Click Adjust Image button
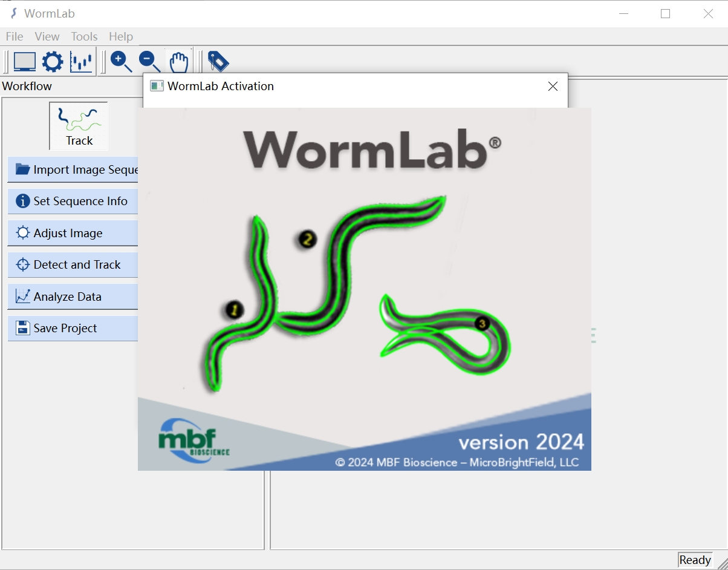The image size is (728, 570). pyautogui.click(x=73, y=233)
